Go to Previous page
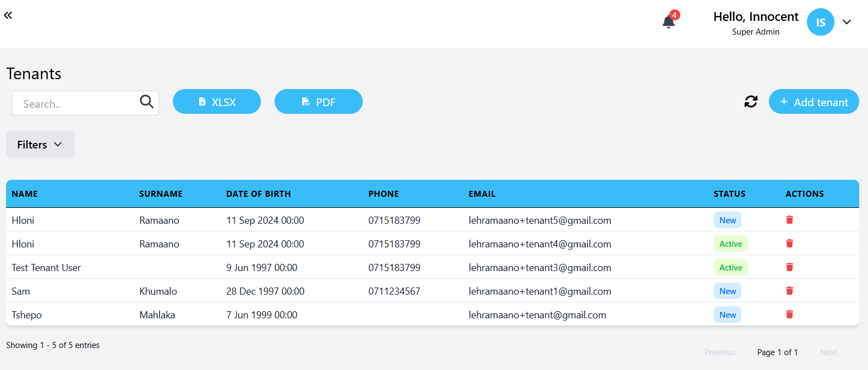868x370 pixels. tap(719, 352)
